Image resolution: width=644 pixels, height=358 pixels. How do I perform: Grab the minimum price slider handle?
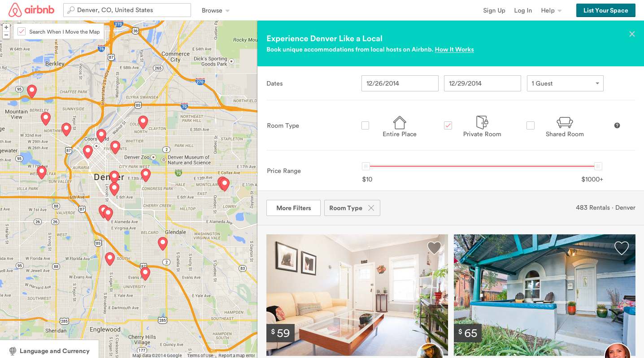366,166
